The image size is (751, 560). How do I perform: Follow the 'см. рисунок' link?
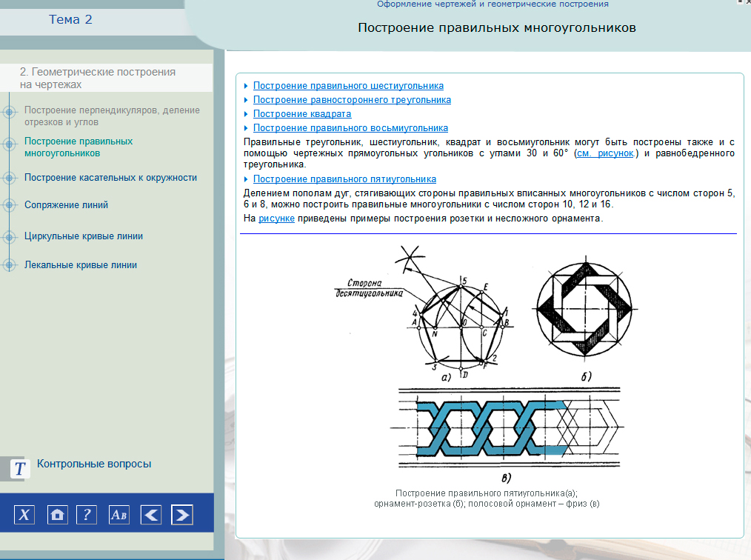pyautogui.click(x=606, y=153)
